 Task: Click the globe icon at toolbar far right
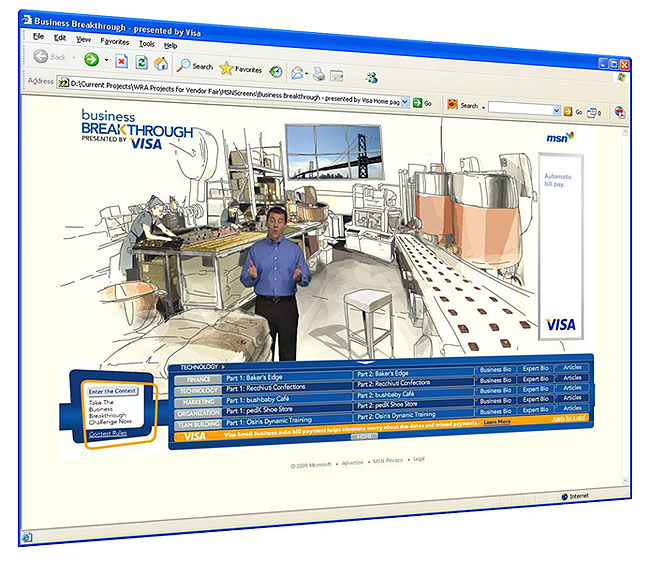click(620, 112)
